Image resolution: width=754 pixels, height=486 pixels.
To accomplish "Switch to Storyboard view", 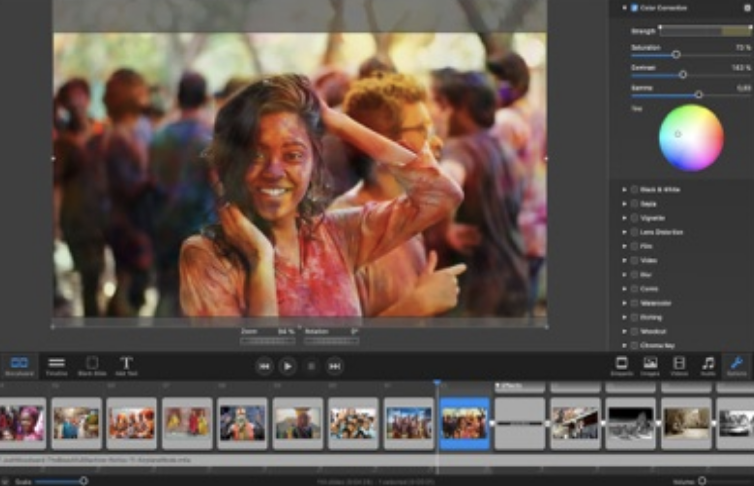I will (18, 365).
